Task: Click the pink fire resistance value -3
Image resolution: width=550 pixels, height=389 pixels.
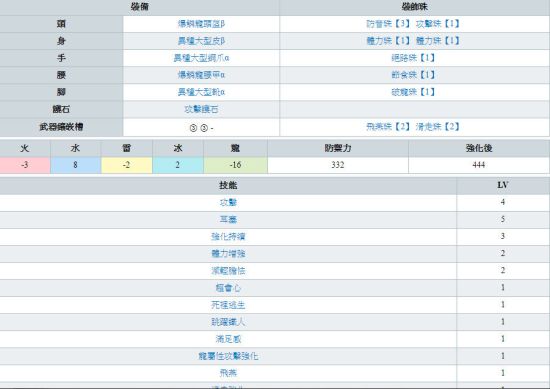Action: (25, 165)
